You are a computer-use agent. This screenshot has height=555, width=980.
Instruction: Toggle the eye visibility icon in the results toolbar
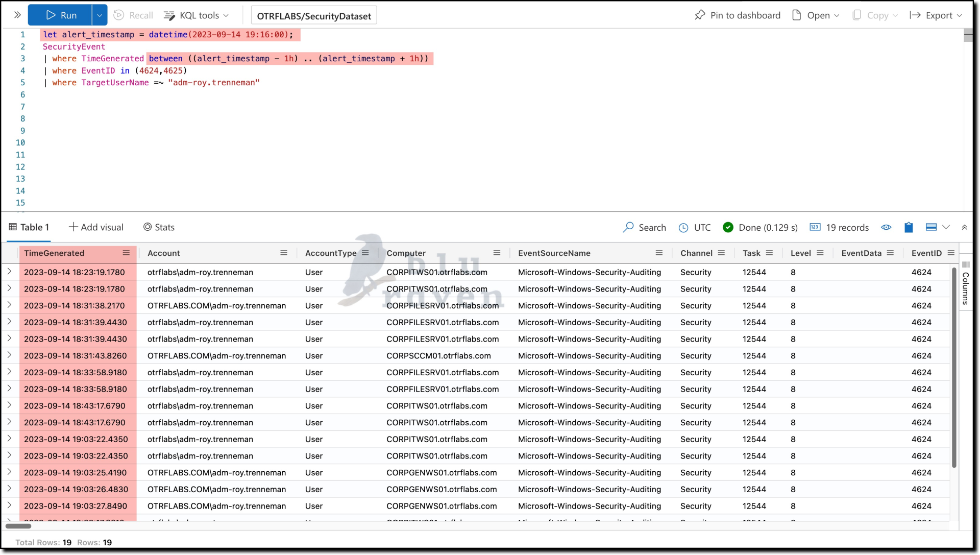tap(886, 227)
